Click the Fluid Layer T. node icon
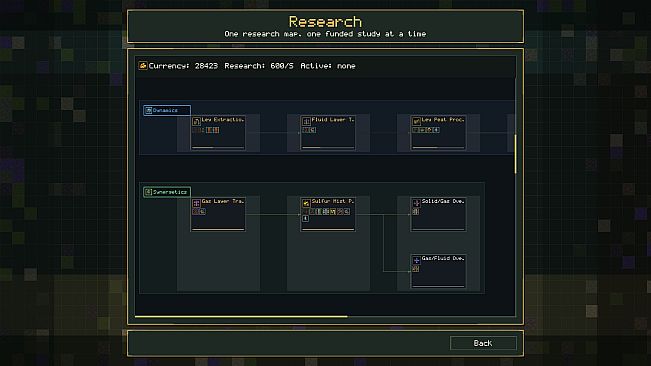651x366 pixels. point(306,121)
